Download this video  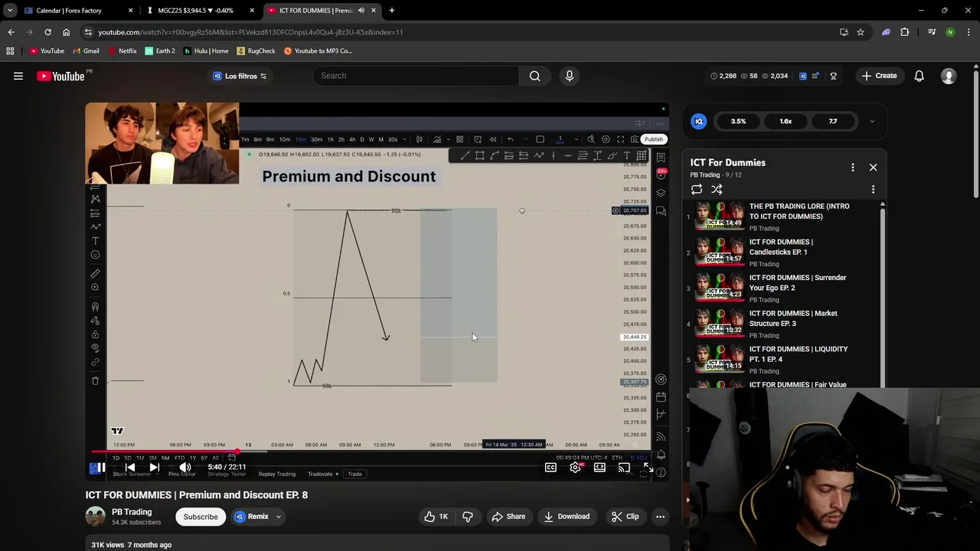click(567, 517)
